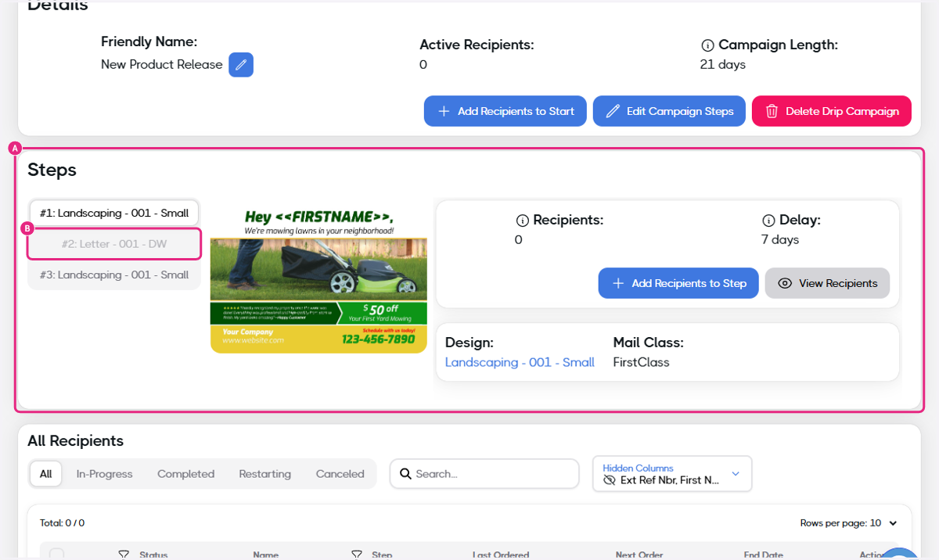Click the 'New Product Release' friendly name text
This screenshot has height=560, width=939.
162,65
